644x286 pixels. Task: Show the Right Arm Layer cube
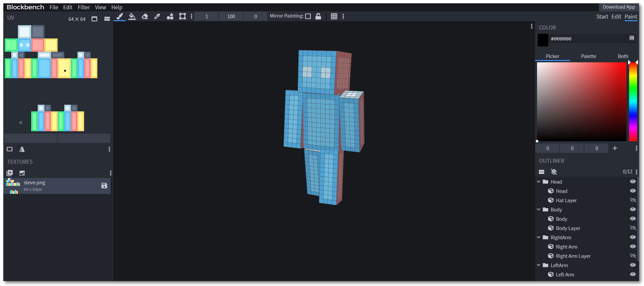pyautogui.click(x=633, y=256)
